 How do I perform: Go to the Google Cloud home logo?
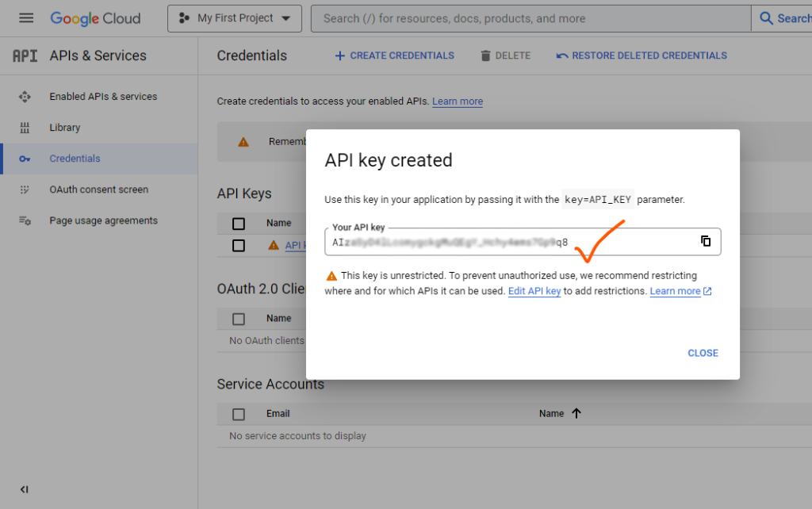tap(95, 19)
